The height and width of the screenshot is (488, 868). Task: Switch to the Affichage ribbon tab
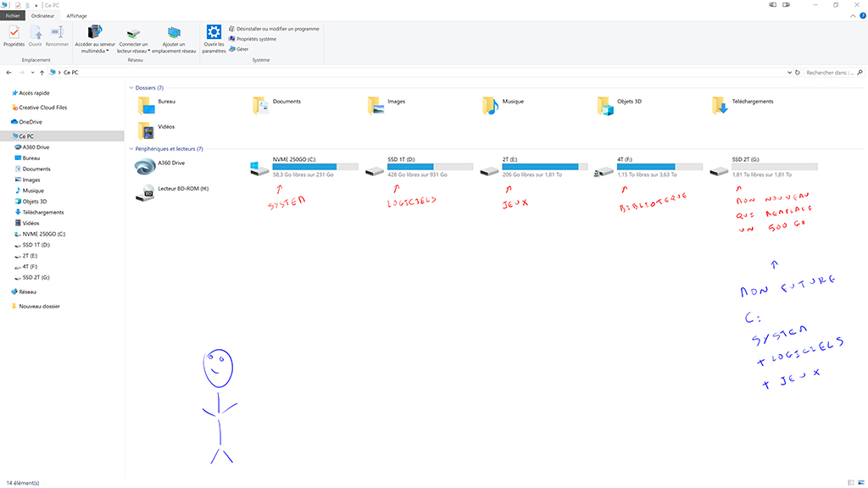click(76, 15)
